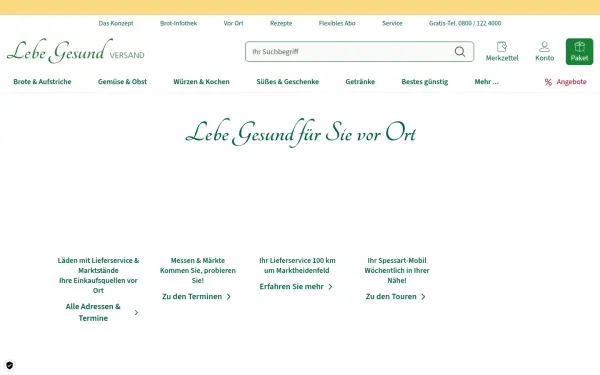Click the Lebe Gesund Versand logo
Image resolution: width=600 pixels, height=375 pixels.
tap(75, 51)
